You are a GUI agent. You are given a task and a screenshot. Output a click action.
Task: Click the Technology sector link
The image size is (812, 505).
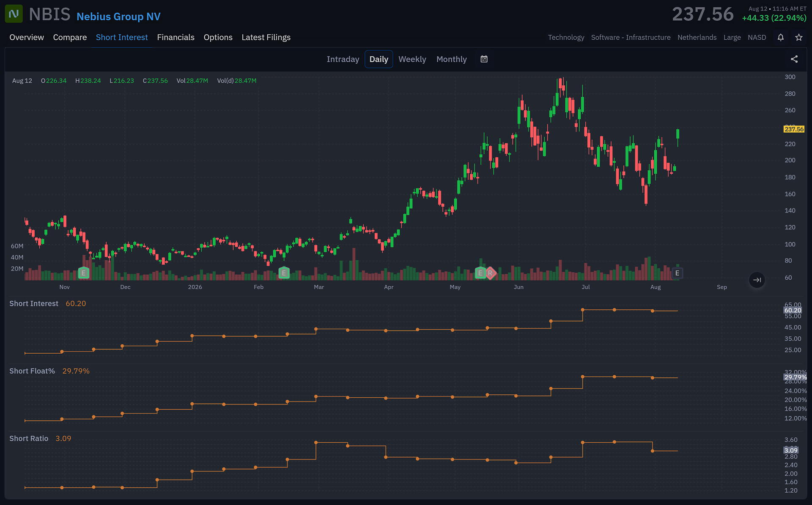click(566, 37)
